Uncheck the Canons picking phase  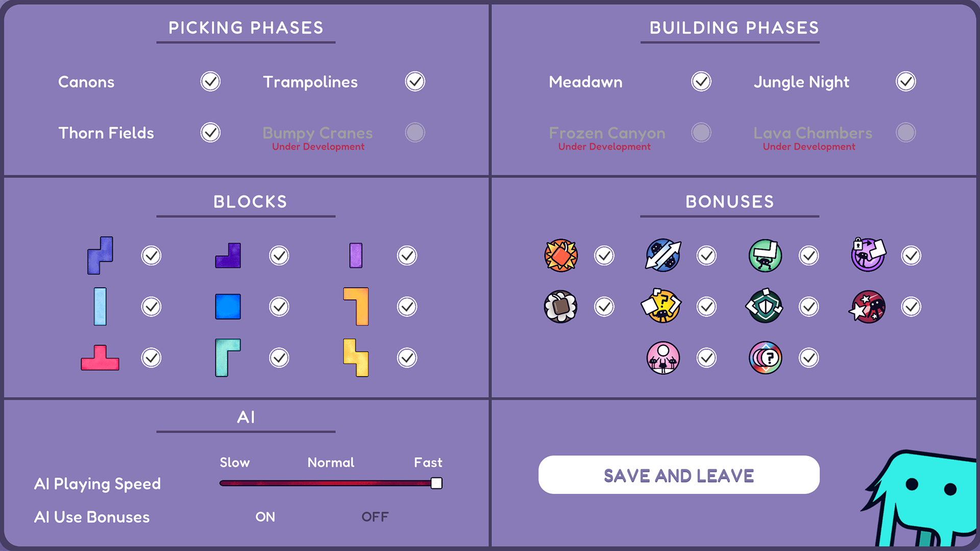(210, 82)
